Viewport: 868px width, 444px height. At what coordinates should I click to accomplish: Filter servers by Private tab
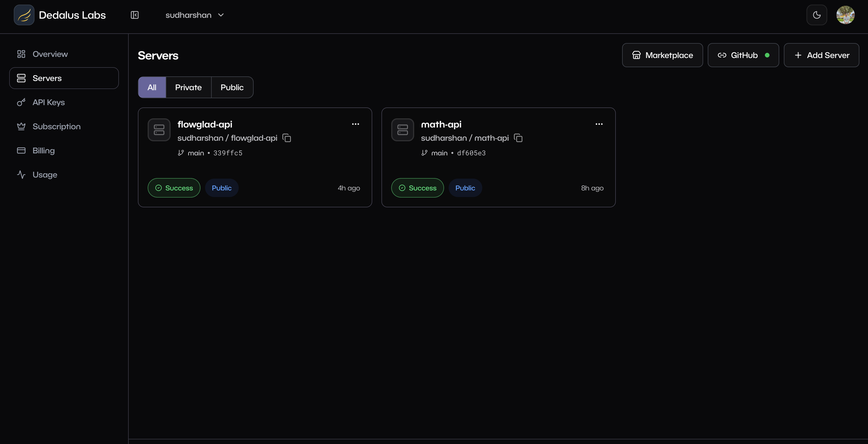click(188, 88)
